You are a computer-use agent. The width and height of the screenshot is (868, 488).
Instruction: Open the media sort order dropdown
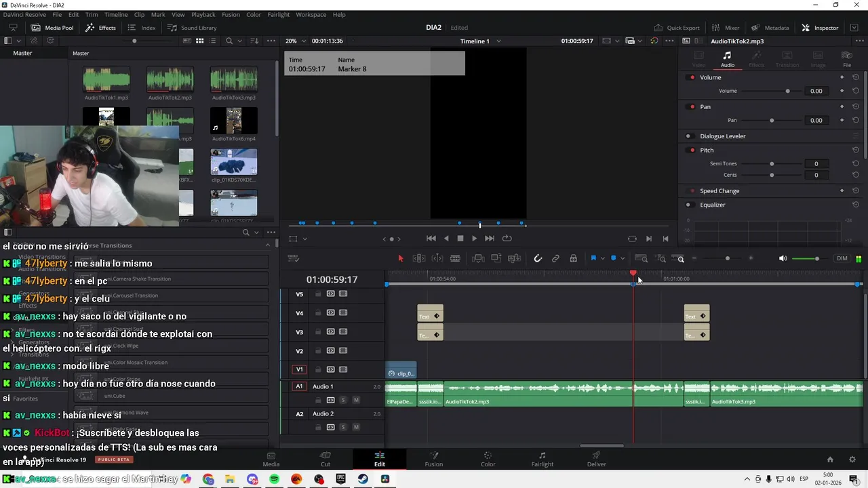click(x=254, y=41)
